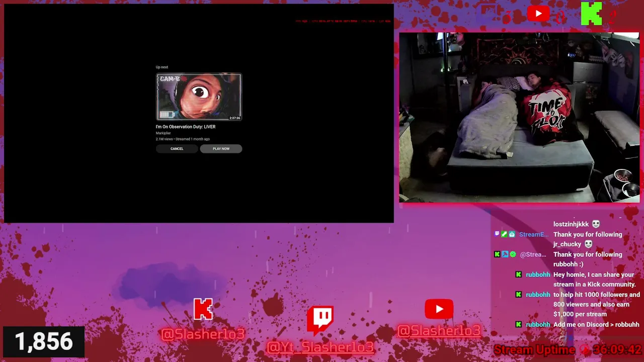Click the 2:37:36 duration badge
This screenshot has width=644, height=362.
(x=234, y=118)
